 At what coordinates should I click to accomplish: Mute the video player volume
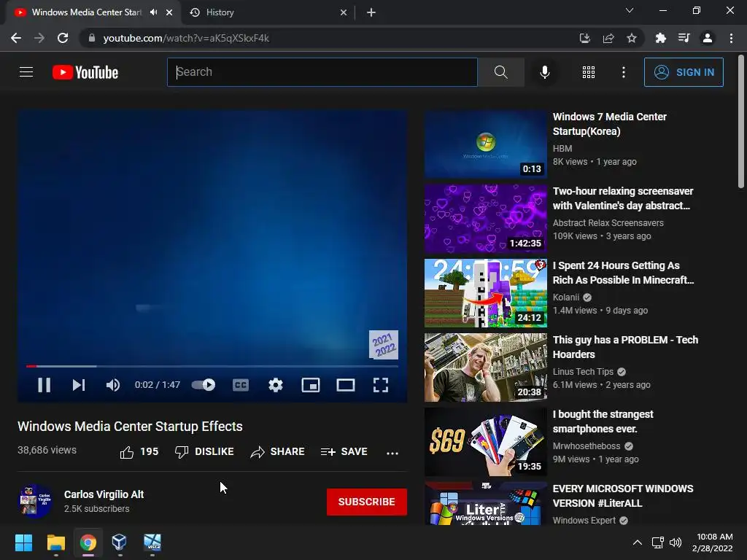[x=113, y=385]
